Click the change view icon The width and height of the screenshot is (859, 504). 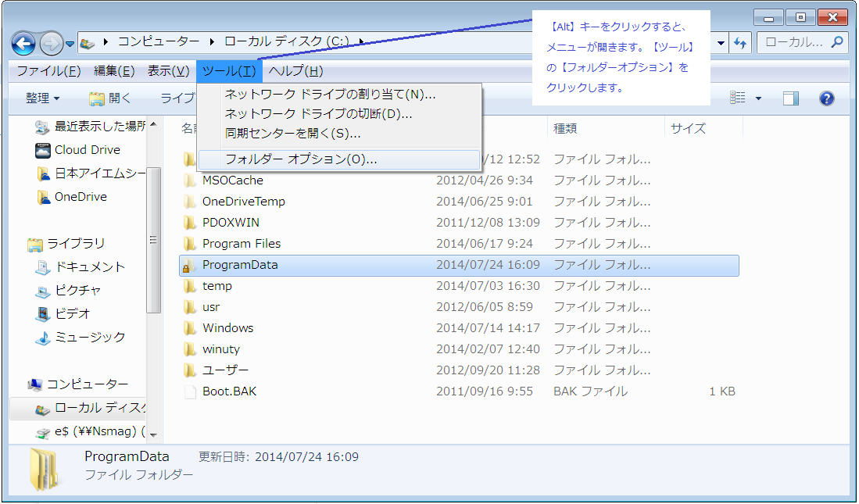(x=737, y=98)
